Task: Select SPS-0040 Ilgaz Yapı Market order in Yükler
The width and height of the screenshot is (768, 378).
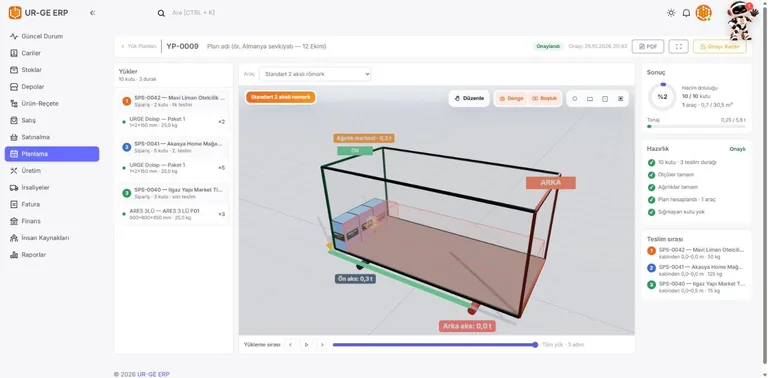Action: click(x=173, y=193)
